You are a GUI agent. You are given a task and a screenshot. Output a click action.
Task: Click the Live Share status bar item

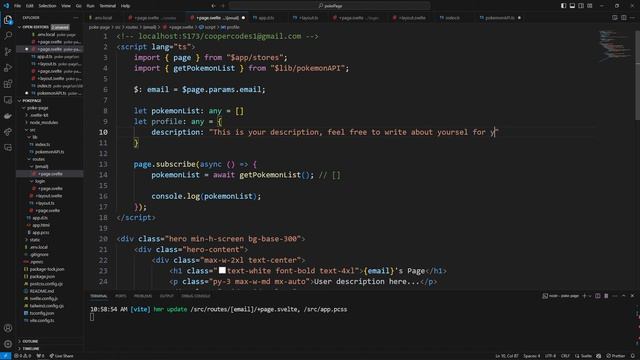[62, 356]
